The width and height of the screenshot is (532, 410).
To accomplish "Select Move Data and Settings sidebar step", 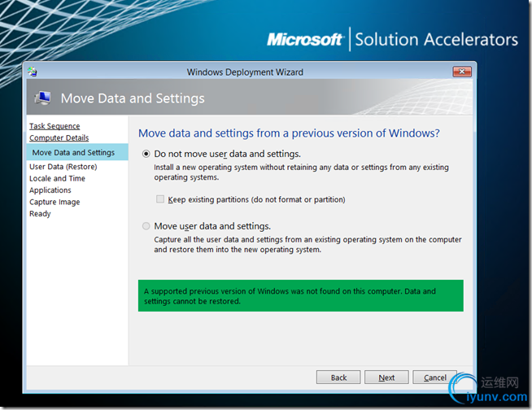I will (77, 152).
